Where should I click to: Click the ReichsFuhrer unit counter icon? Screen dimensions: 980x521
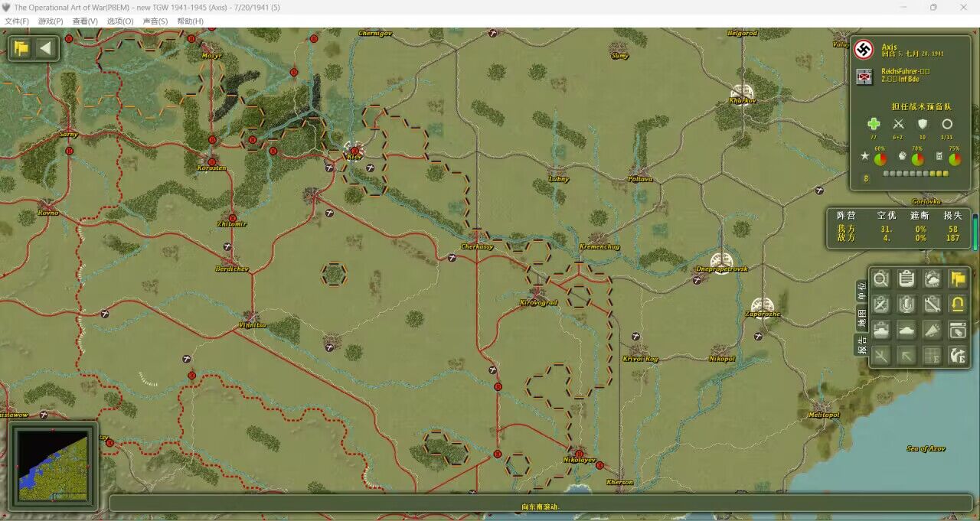tap(864, 76)
